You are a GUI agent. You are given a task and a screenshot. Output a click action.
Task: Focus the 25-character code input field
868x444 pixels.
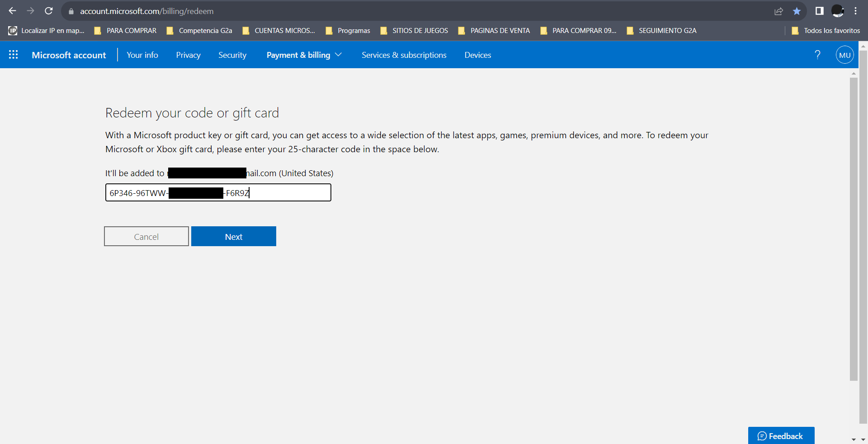point(289,193)
